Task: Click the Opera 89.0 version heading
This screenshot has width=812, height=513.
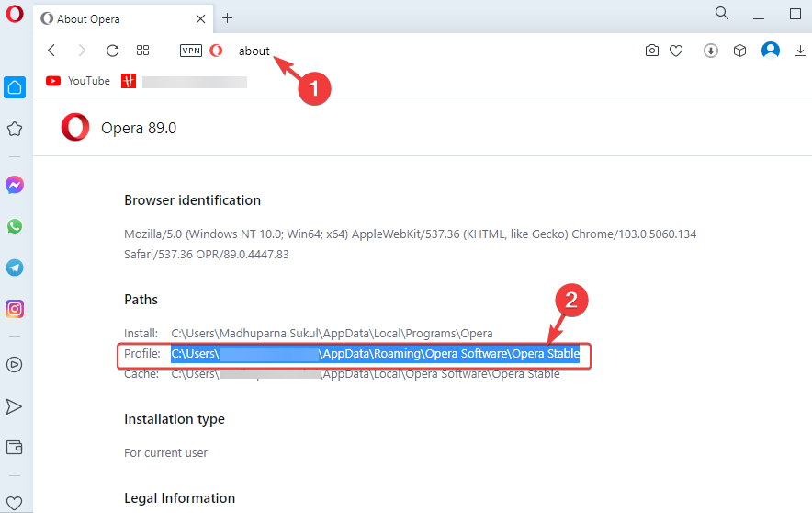Action: 139,128
